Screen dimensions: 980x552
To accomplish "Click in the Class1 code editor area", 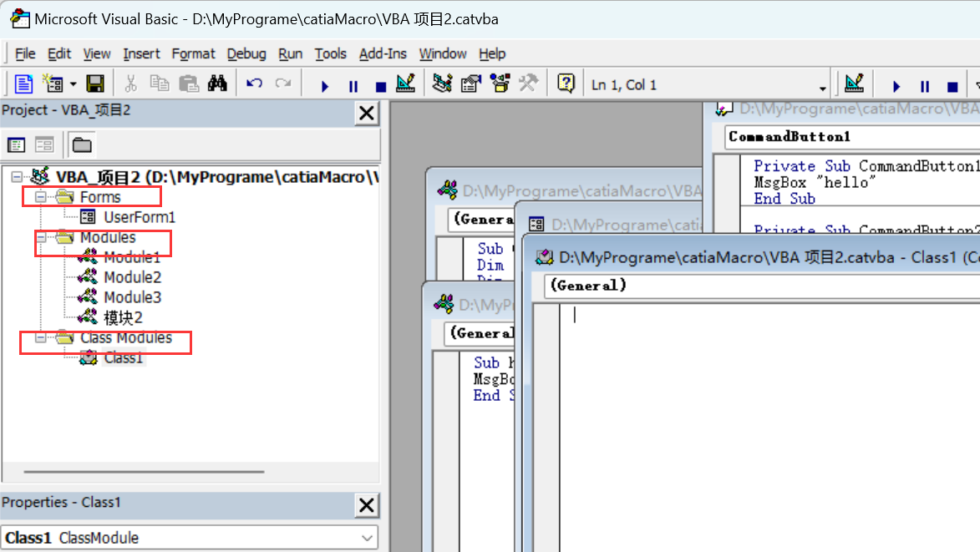I will [x=769, y=428].
